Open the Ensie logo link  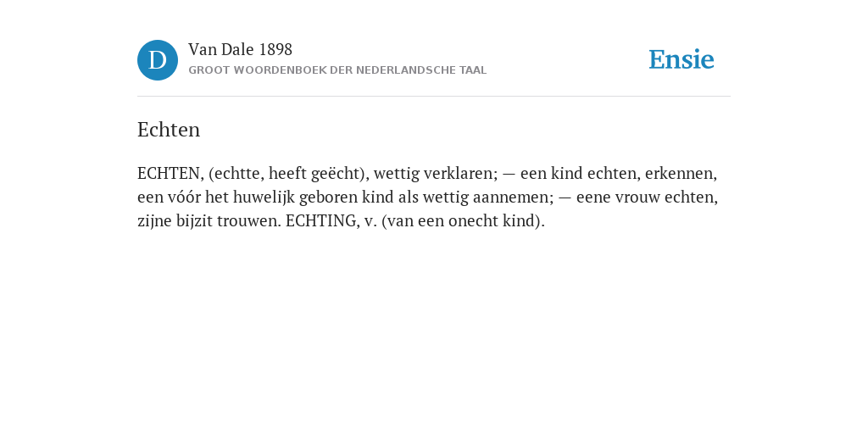point(682,60)
